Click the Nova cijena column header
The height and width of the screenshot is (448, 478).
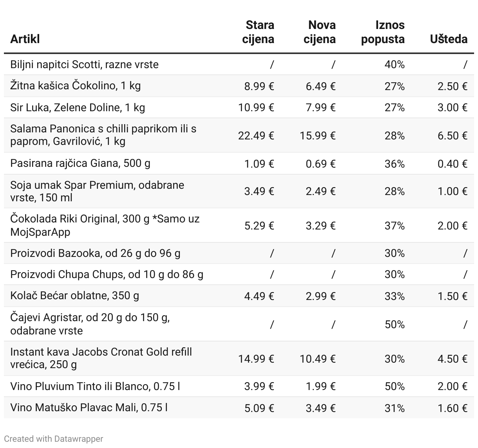tap(320, 32)
